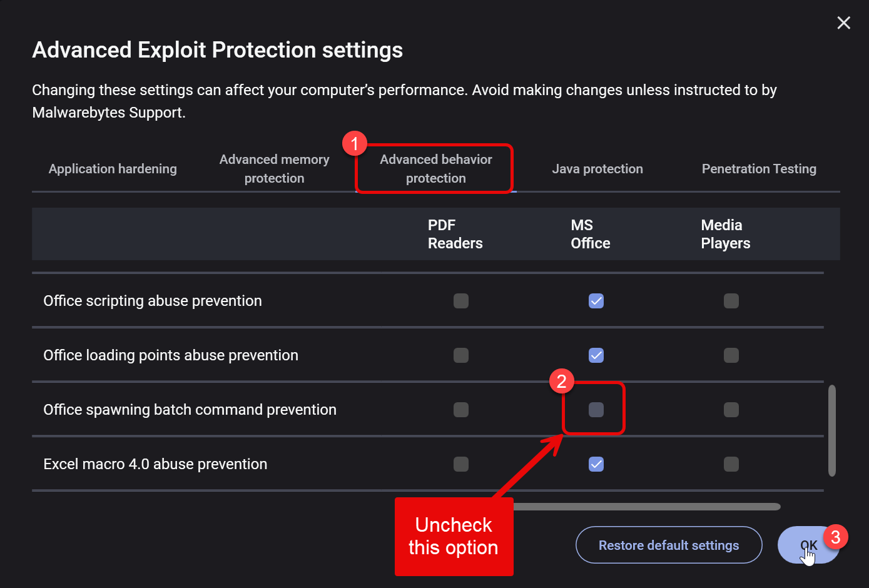Check Office spawning batch command for PDF Readers

coord(461,410)
